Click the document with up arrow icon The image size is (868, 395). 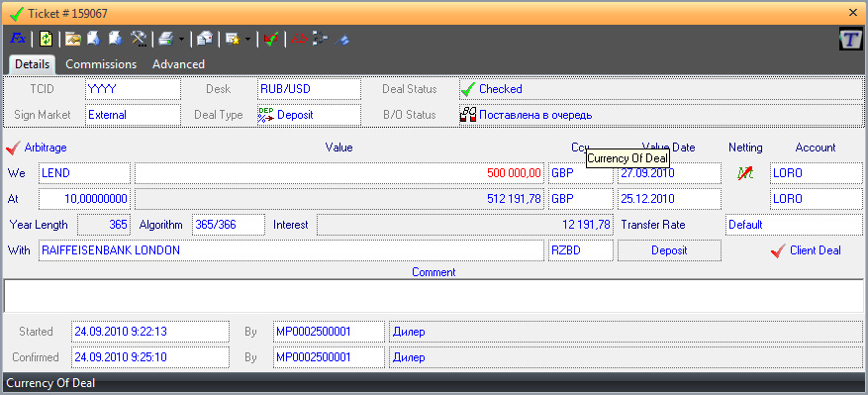point(94,39)
